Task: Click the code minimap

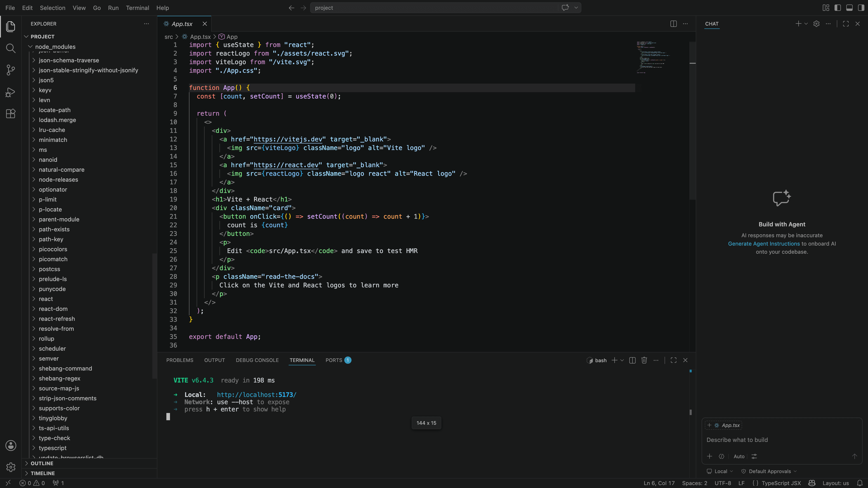Action: (653, 57)
